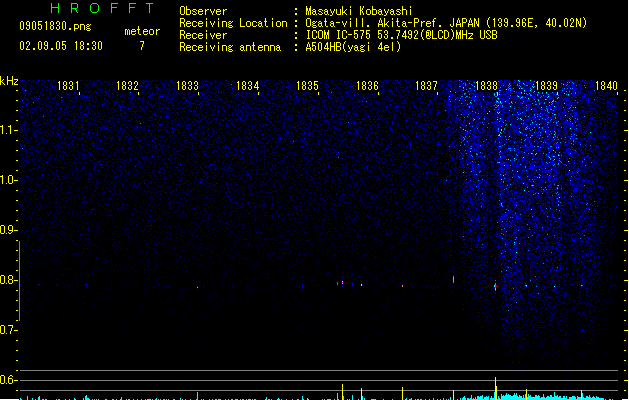The height and width of the screenshot is (400, 629).
Task: Click the Receiver label
Action: pyautogui.click(x=203, y=35)
